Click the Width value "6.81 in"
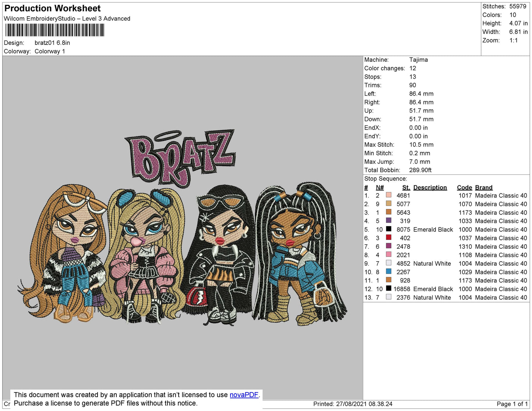The width and height of the screenshot is (532, 411). coord(518,32)
